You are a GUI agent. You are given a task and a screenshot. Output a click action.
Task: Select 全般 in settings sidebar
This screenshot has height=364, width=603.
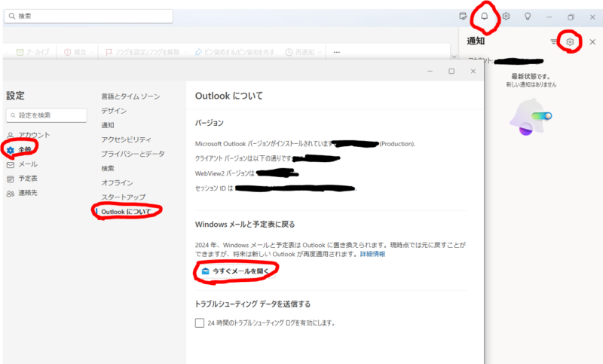(21, 149)
